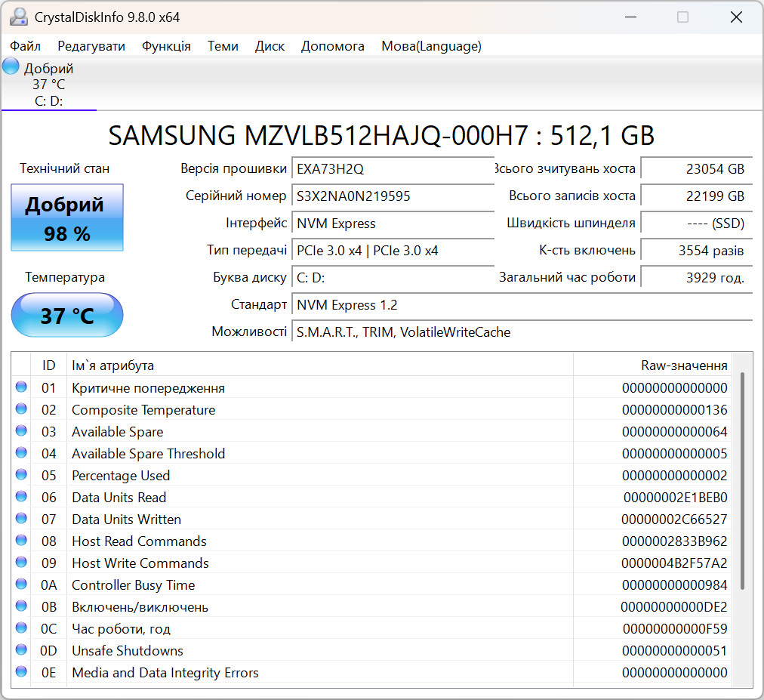The height and width of the screenshot is (700, 764).
Task: Click the attribute list vertical scrollbar
Action: tap(743, 480)
